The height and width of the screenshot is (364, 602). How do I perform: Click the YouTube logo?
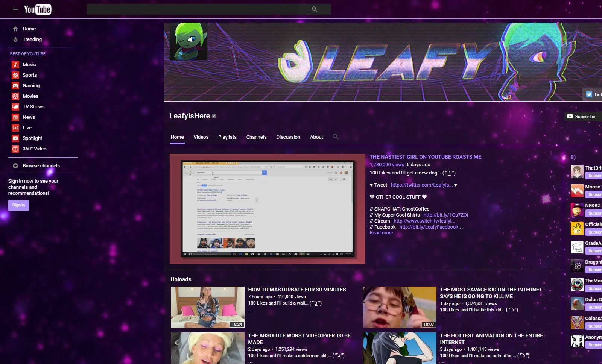(x=38, y=9)
